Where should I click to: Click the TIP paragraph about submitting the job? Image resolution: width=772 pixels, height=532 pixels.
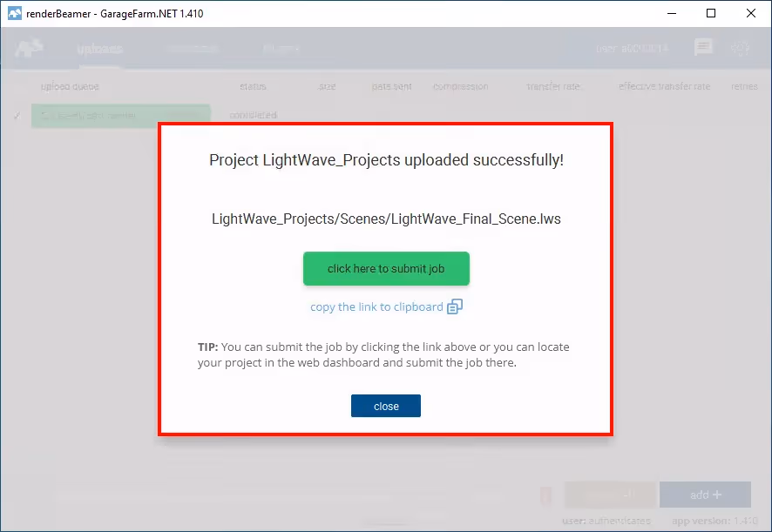(383, 355)
